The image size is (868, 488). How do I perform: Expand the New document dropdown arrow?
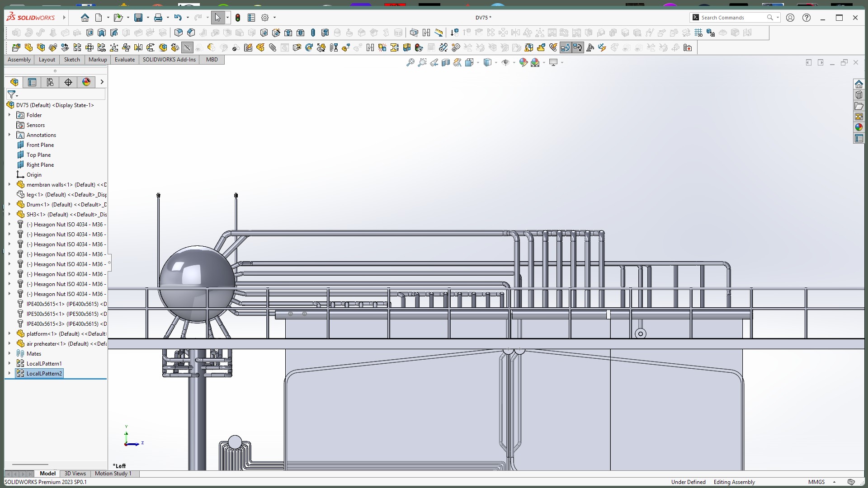click(108, 18)
